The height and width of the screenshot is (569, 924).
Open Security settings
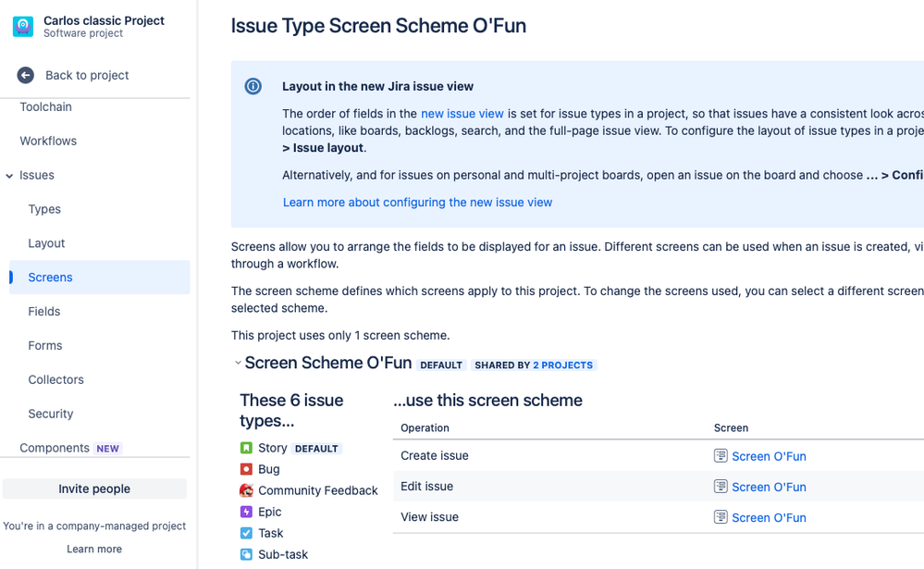51,414
